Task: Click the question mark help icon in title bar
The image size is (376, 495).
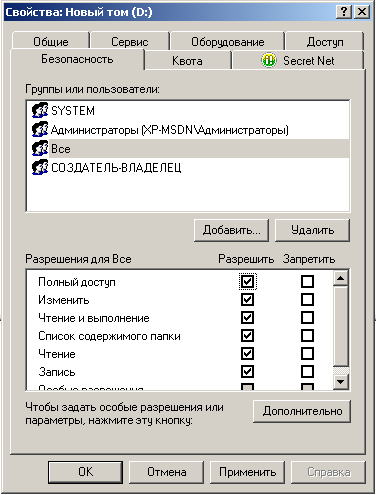Action: point(344,12)
